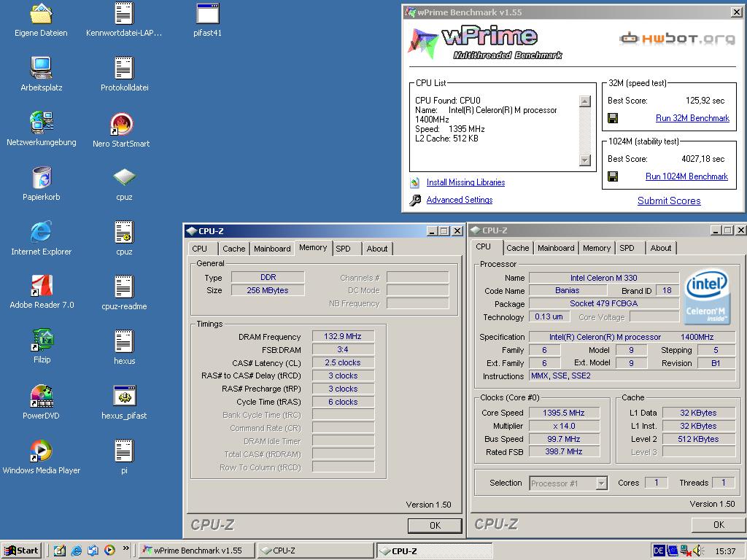Image resolution: width=747 pixels, height=560 pixels.
Task: Open Windows Media Player desktop shortcut
Action: (41, 451)
